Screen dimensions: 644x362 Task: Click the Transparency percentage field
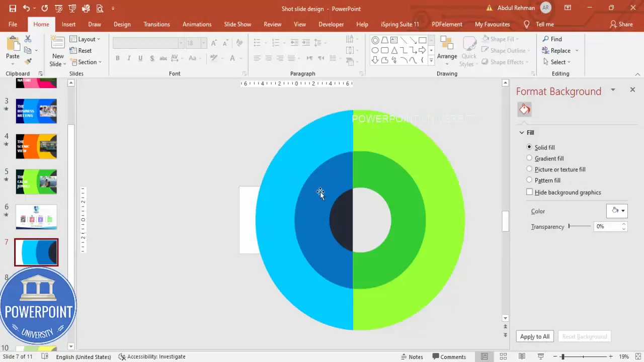[x=607, y=226]
